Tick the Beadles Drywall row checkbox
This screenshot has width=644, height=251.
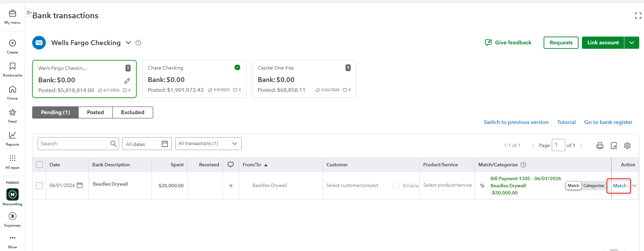(x=39, y=186)
